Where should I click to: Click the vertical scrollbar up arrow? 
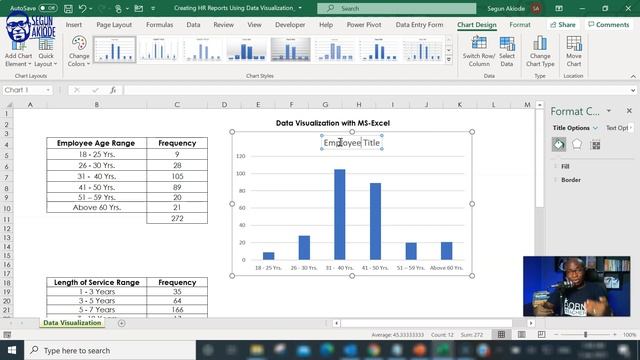(540, 105)
